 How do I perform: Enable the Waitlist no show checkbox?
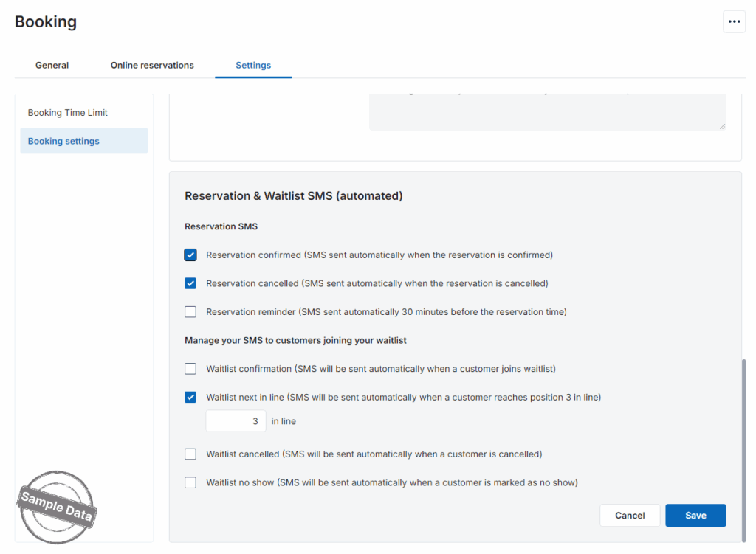190,482
